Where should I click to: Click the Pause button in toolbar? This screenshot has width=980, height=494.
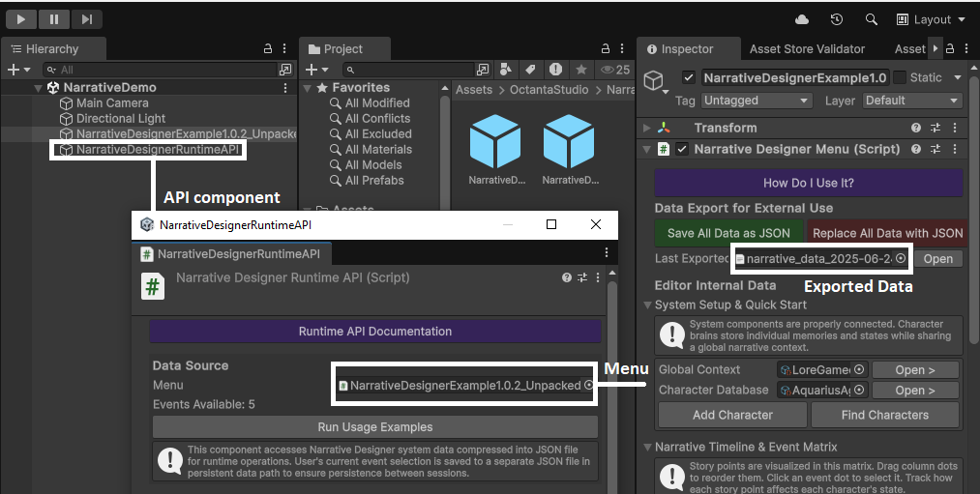pos(54,18)
